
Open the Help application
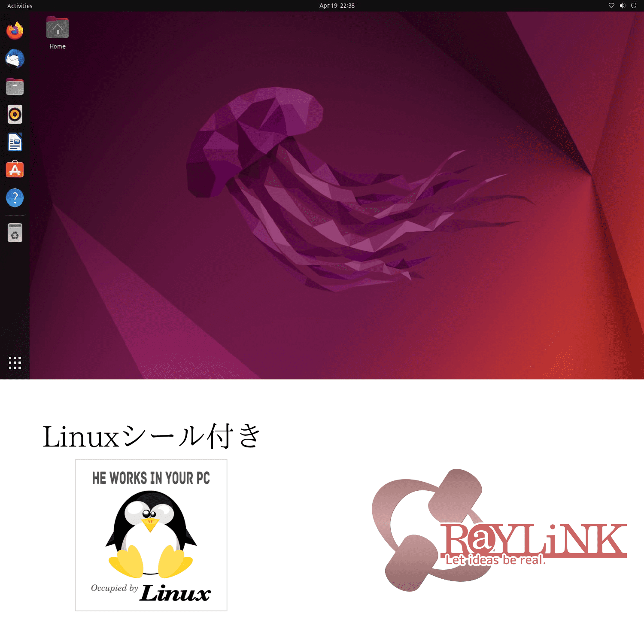15,197
